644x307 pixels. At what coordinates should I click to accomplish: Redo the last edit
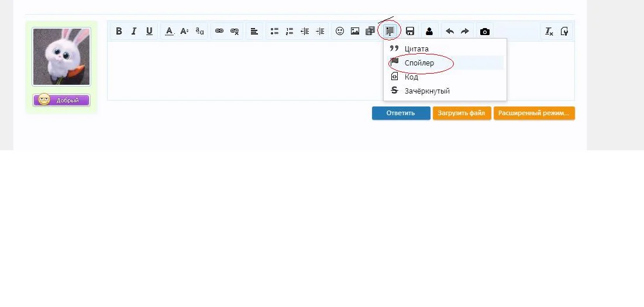465,31
